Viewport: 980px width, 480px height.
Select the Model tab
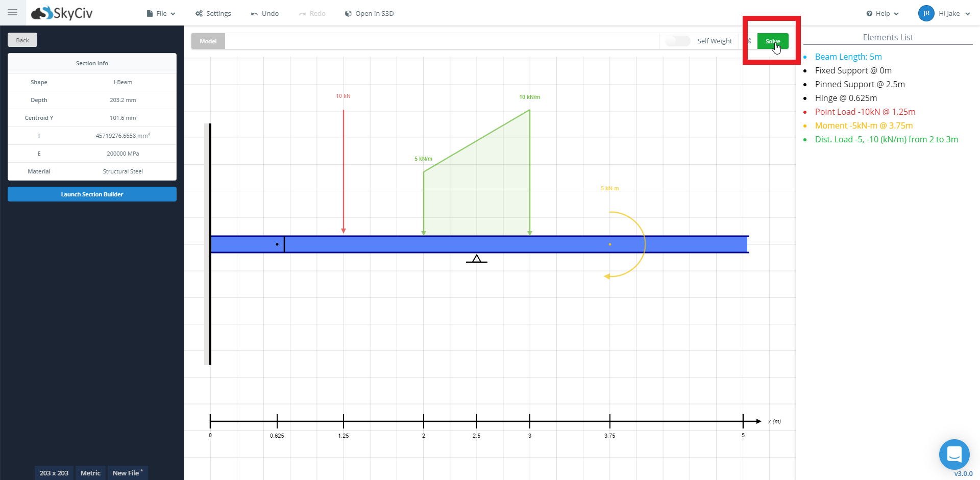tap(208, 41)
